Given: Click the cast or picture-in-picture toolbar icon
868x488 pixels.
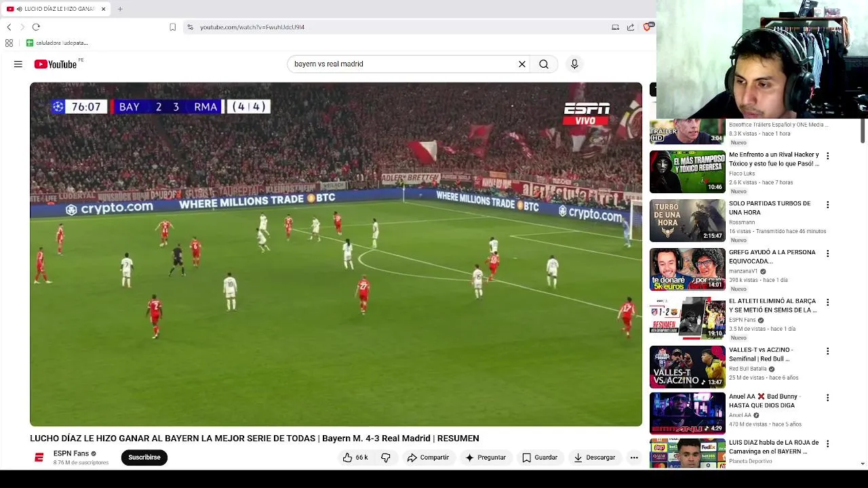Looking at the screenshot, I should (x=615, y=27).
